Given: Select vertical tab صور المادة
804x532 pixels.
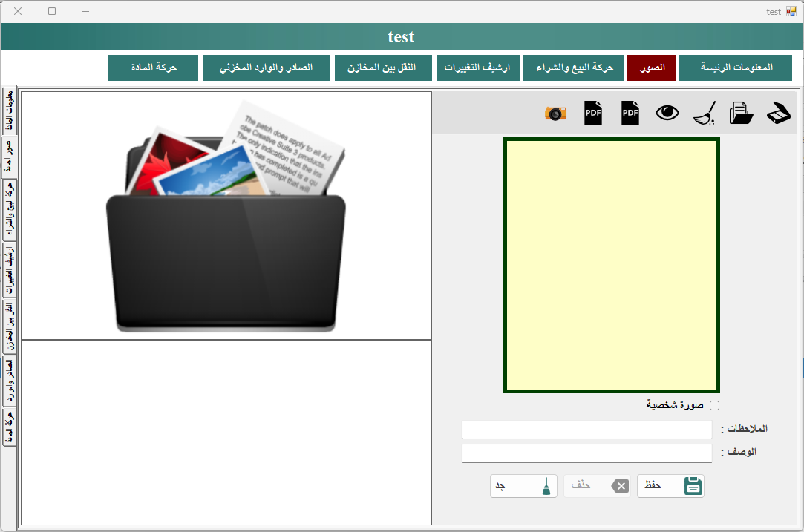Looking at the screenshot, I should (x=9, y=157).
